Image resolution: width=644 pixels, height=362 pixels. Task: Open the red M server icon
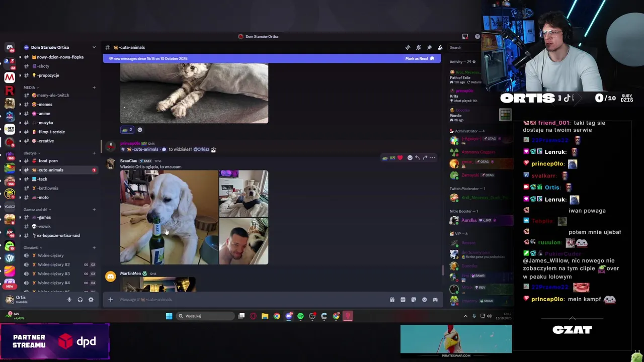[10, 77]
